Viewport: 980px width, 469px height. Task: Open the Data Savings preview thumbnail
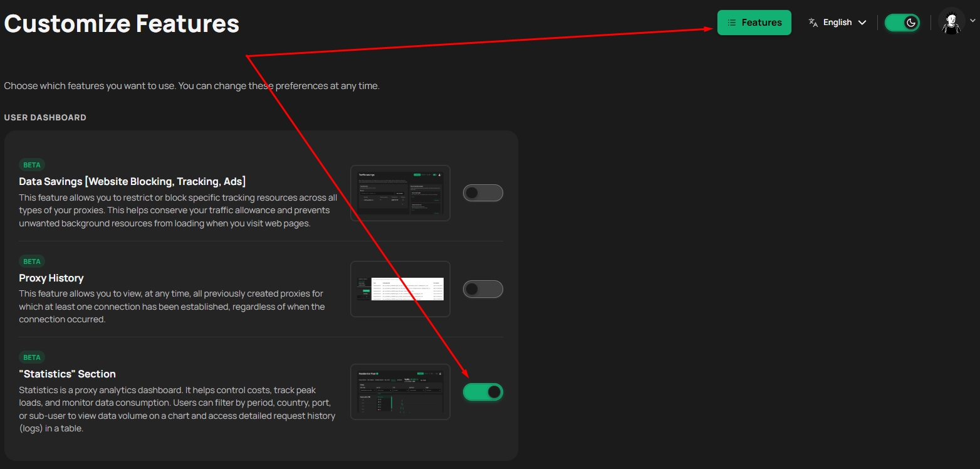pos(400,193)
